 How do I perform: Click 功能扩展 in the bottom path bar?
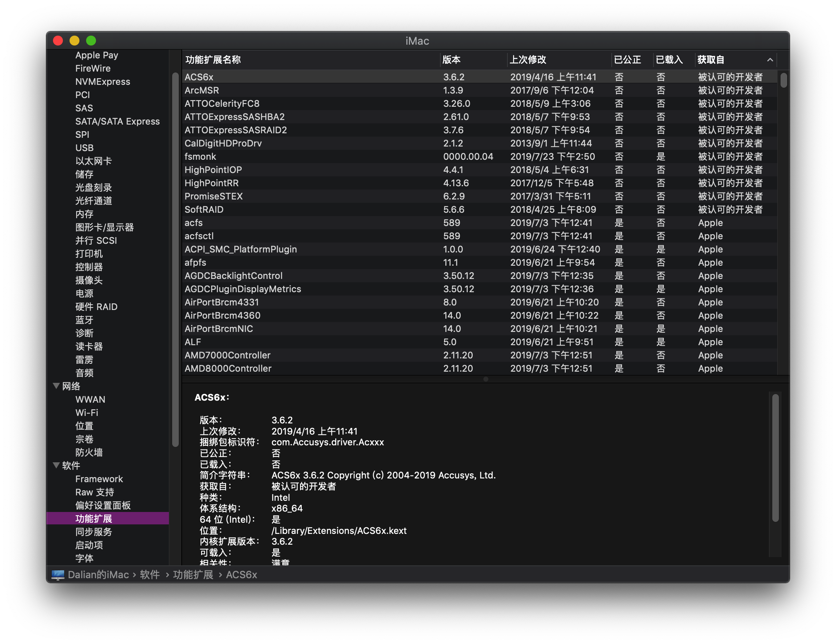193,574
